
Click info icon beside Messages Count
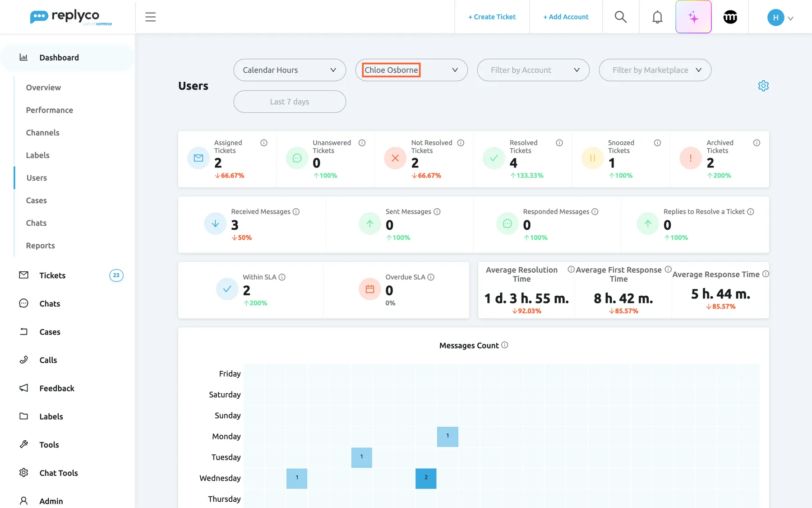(504, 345)
